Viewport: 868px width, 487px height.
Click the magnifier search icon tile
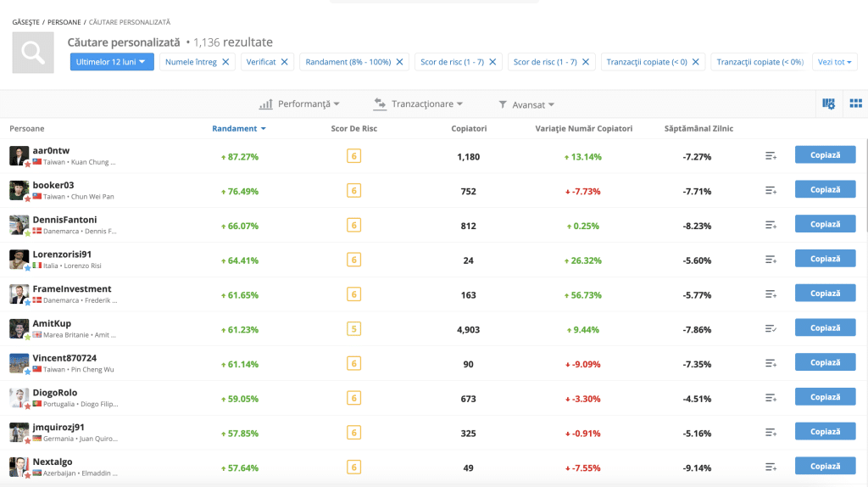(x=33, y=53)
